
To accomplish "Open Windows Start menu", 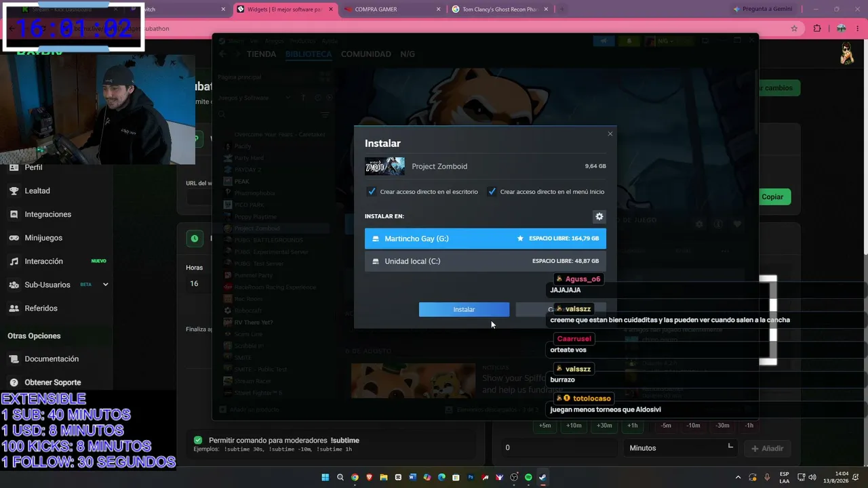I will point(325,477).
